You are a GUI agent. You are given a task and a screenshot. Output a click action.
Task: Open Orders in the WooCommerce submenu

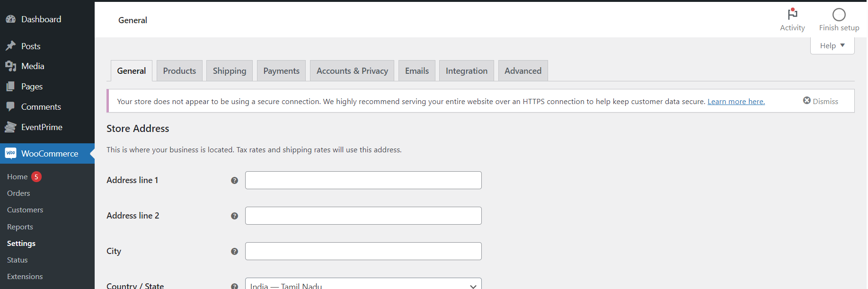pyautogui.click(x=18, y=193)
